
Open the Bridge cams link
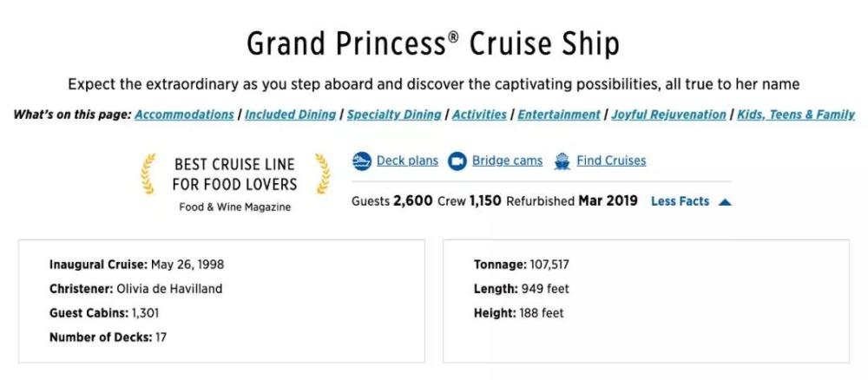coord(507,161)
